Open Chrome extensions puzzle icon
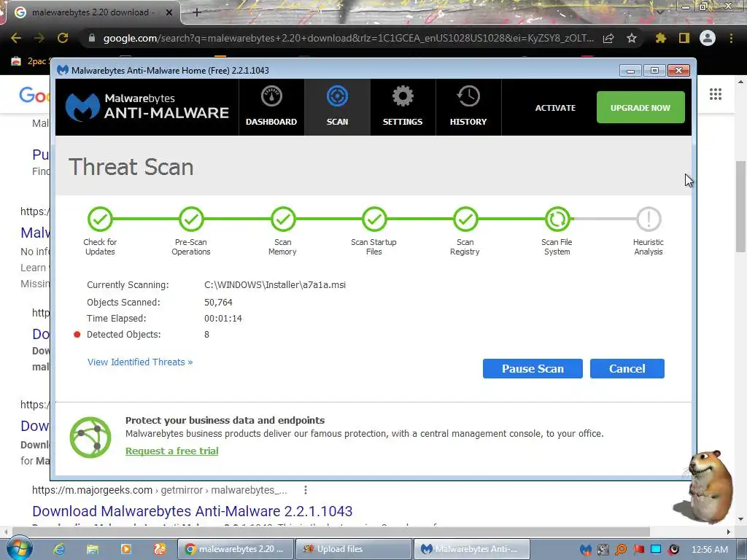Image resolution: width=747 pixels, height=560 pixels. click(660, 38)
